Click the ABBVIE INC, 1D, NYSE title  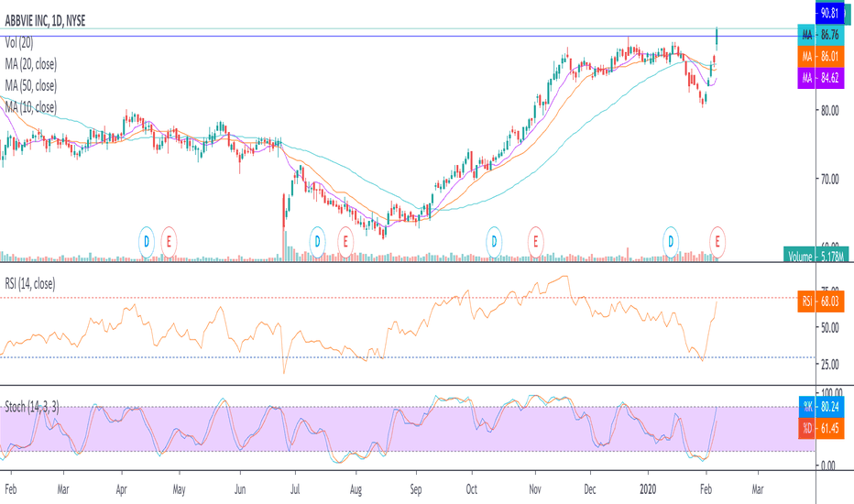click(45, 21)
